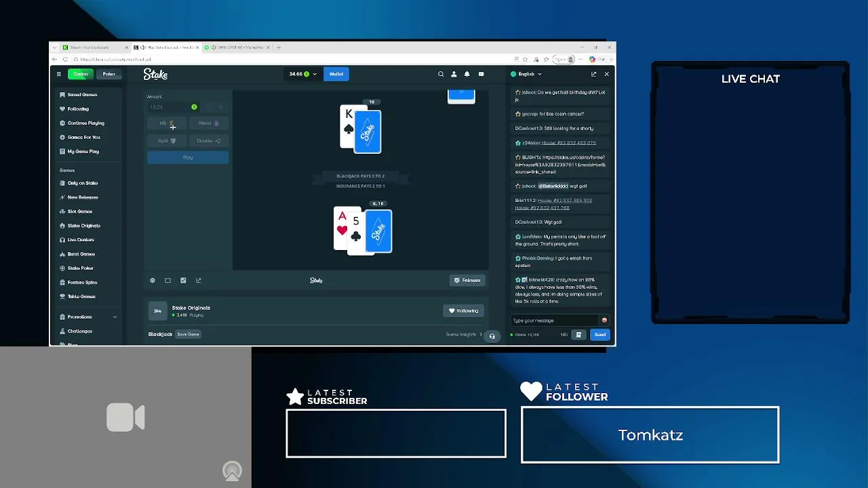This screenshot has width=868, height=488.
Task: Switch to the third browser tab
Action: [x=237, y=47]
